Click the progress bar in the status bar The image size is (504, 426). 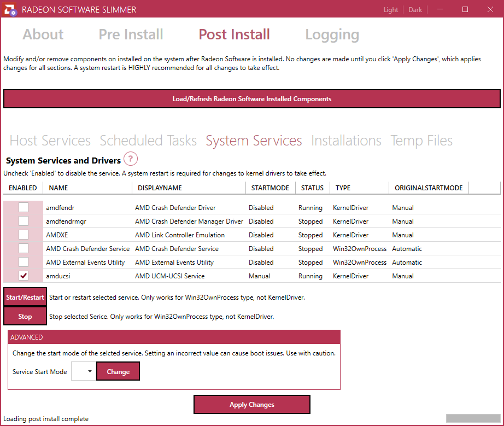pos(473,418)
